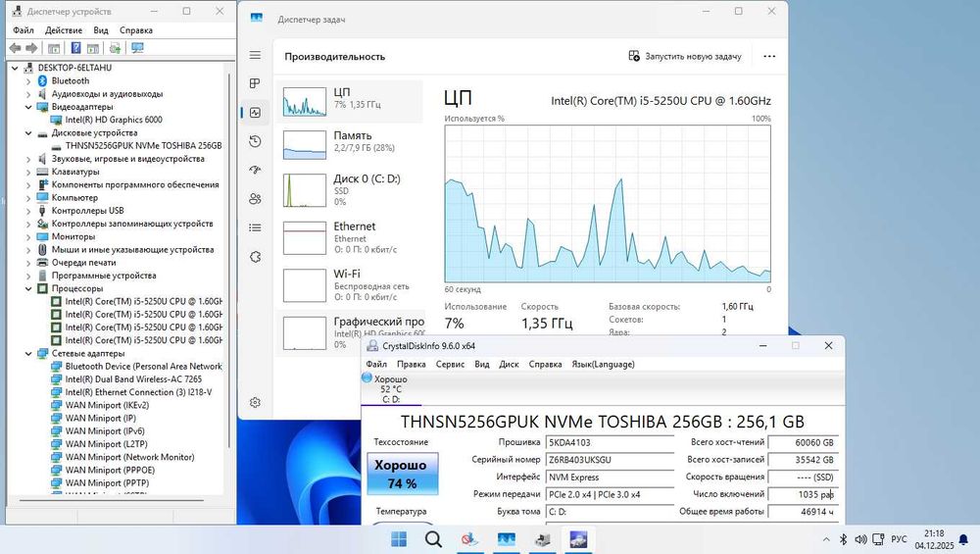The width and height of the screenshot is (980, 554).
Task: Open the volume speaker icon in system tray
Action: coord(860,539)
